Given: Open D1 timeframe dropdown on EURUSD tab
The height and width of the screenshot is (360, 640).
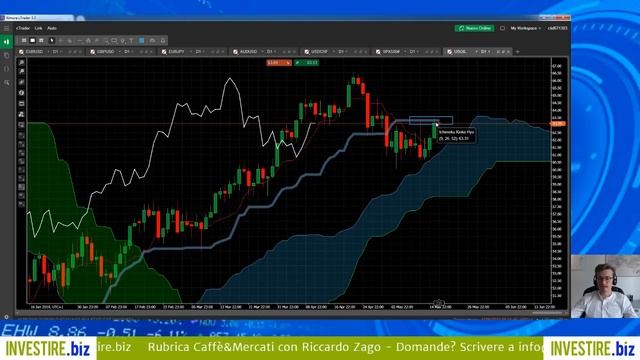Looking at the screenshot, I should click(57, 52).
